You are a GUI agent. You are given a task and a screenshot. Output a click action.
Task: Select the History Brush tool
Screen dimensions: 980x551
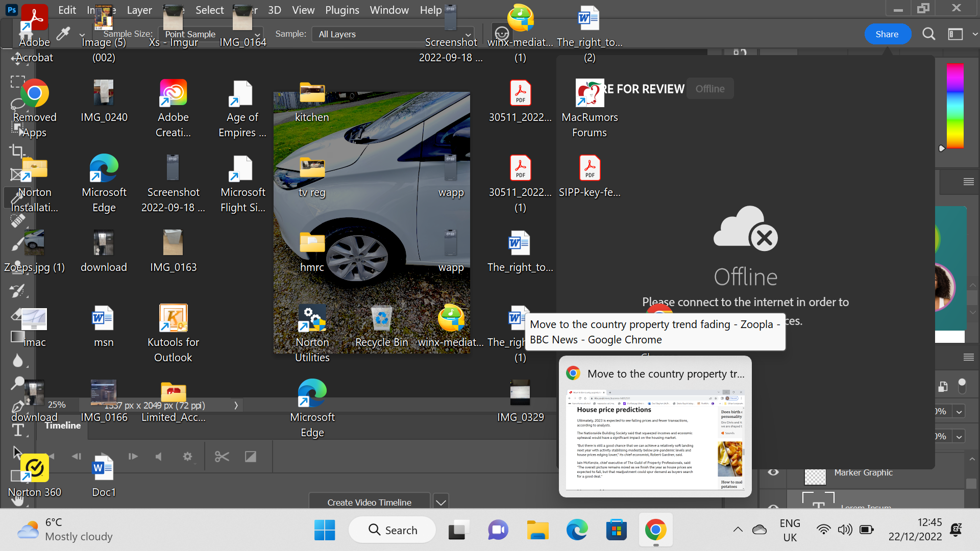[18, 291]
